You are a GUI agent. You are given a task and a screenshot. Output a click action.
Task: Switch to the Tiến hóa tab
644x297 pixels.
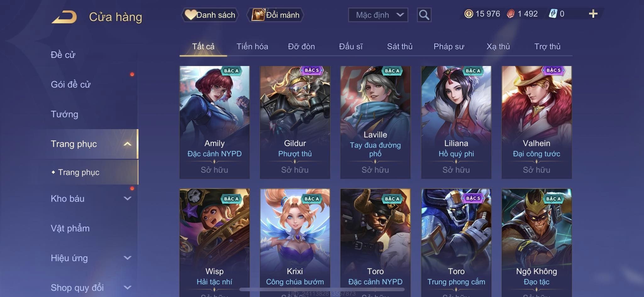click(252, 46)
